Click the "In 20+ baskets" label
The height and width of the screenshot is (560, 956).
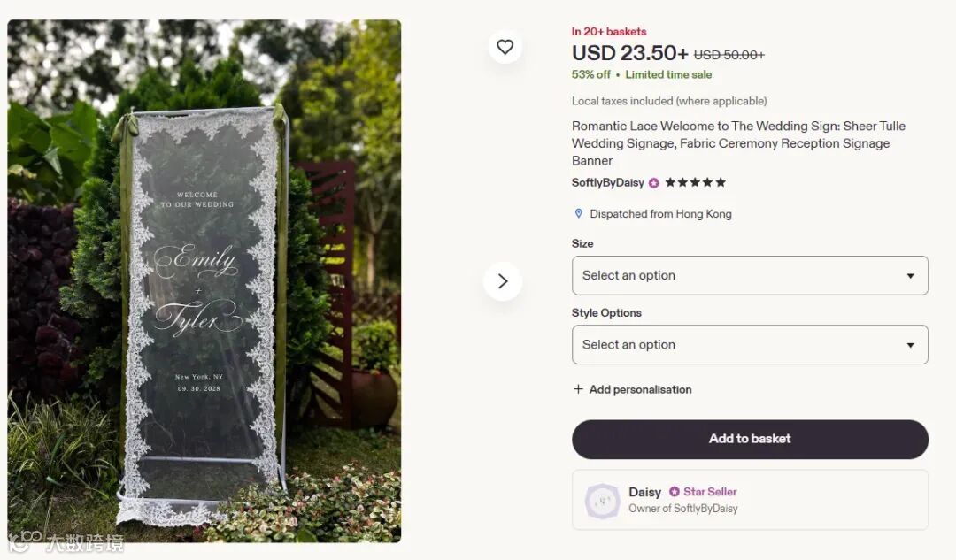coord(609,32)
